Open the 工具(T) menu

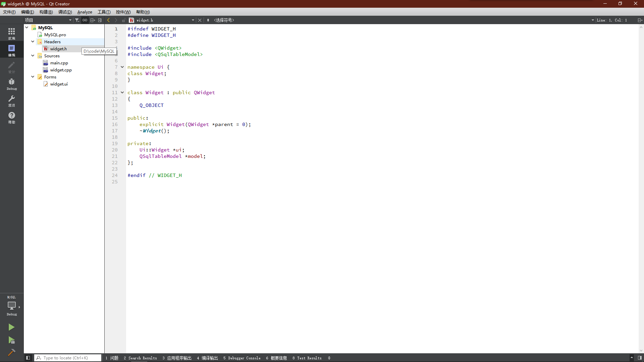tap(104, 12)
